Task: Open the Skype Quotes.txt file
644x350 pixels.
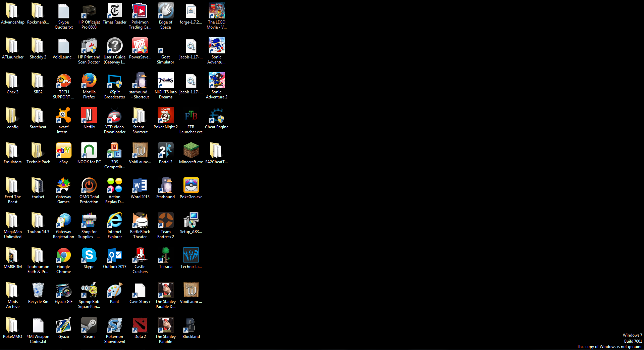Action: 64,11
